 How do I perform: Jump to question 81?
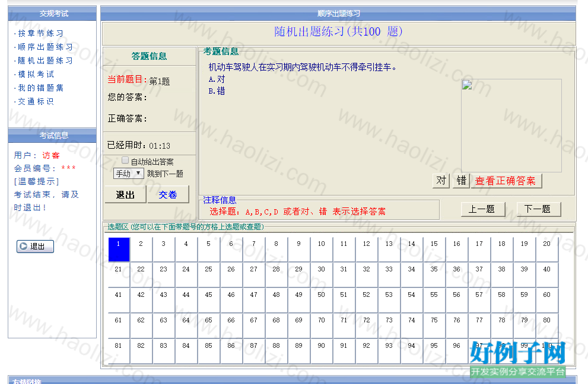pyautogui.click(x=119, y=351)
